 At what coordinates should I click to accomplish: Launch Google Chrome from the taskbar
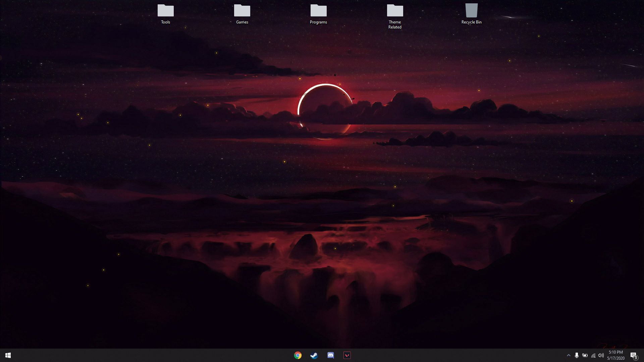pos(298,355)
